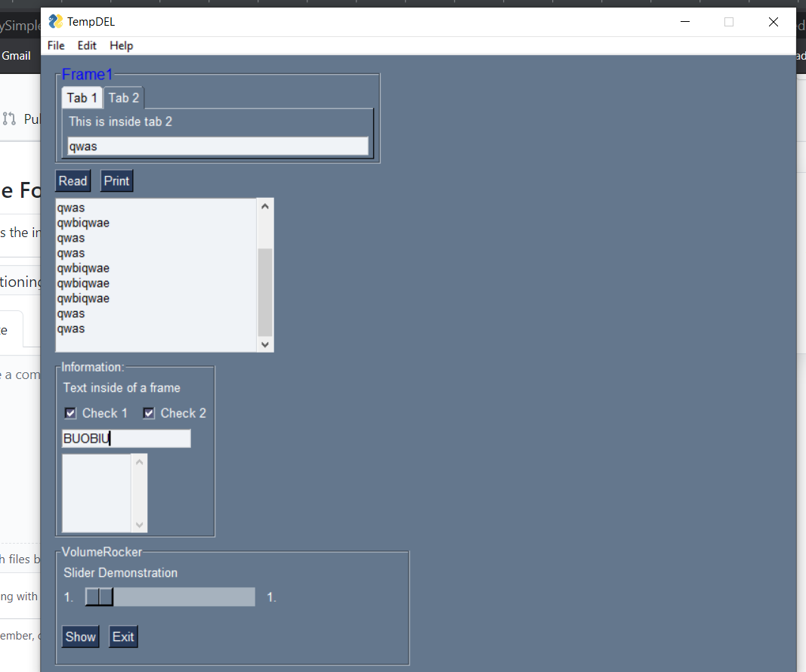Image resolution: width=806 pixels, height=672 pixels.
Task: Click the listbox scrollbar up arrow
Action: pyautogui.click(x=264, y=205)
